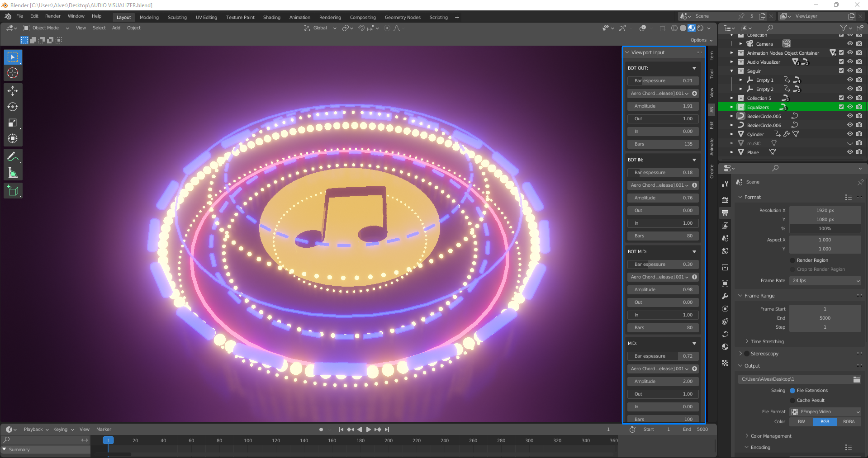Screen dimensions: 868x458
Task: Open the Modifier properties tab (wrench icon)
Action: coord(725,296)
